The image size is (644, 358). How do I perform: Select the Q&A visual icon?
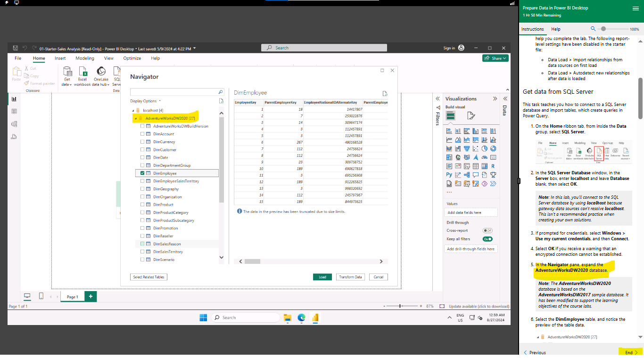click(476, 175)
